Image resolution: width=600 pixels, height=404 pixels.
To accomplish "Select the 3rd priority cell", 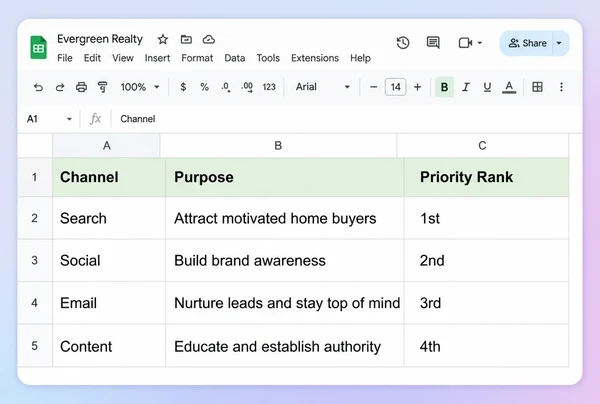I will 486,303.
